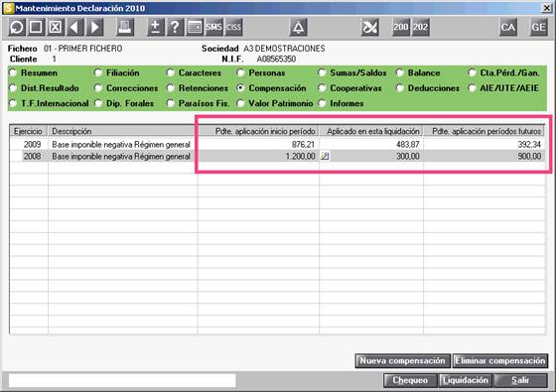Select the Deducciones radio option

point(400,88)
